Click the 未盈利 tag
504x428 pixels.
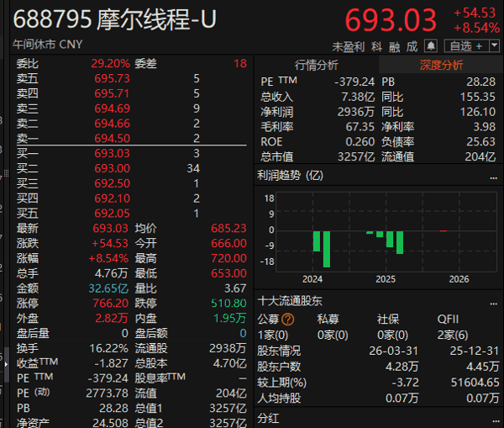(x=348, y=46)
